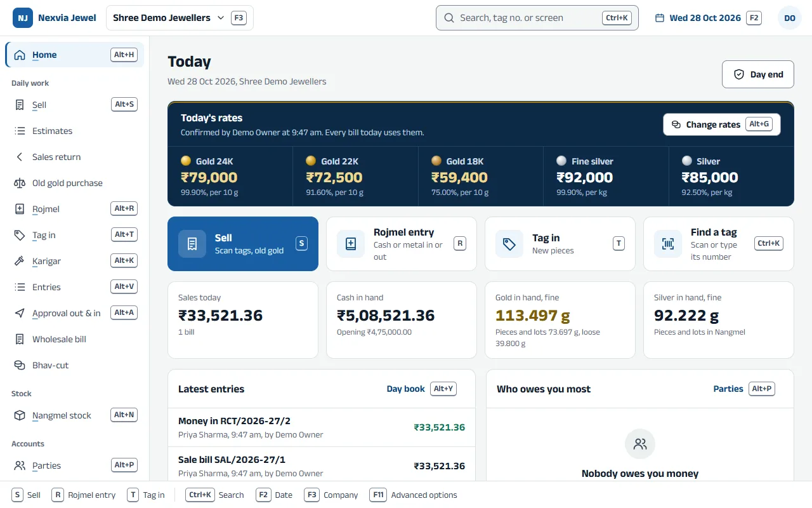
Task: Click the T Tag in hint in the bottom bar
Action: (x=146, y=495)
